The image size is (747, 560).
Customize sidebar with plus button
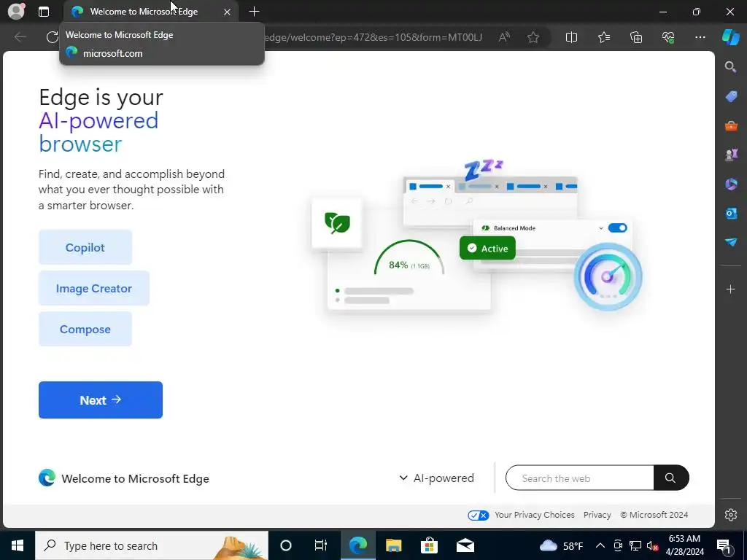click(x=730, y=289)
